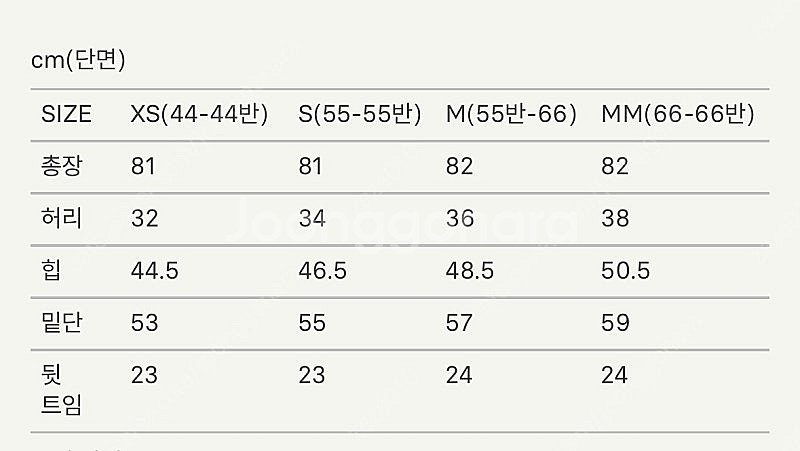Click the cm(단면) unit caption
This screenshot has height=451, width=800.
78,60
